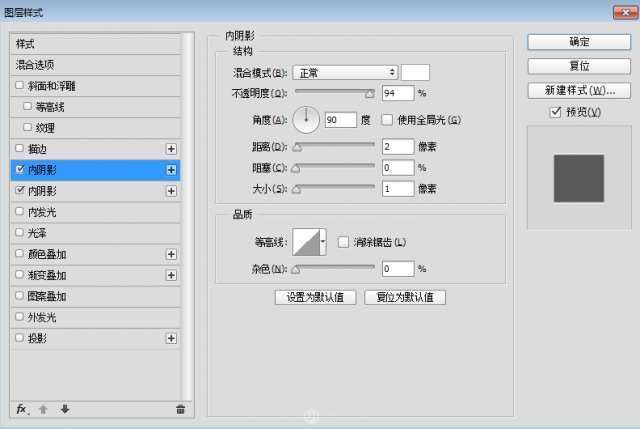Select the 图案叠加 row
The image size is (640, 429).
95,296
